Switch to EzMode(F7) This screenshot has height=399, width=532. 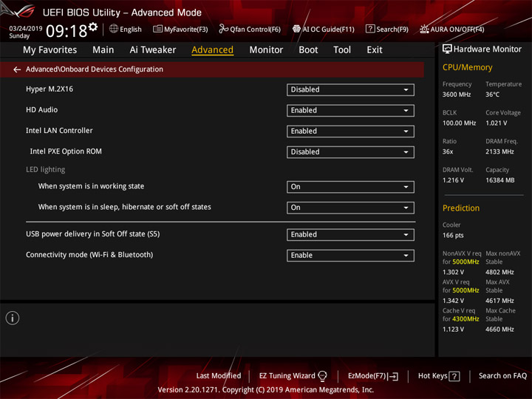pyautogui.click(x=366, y=375)
